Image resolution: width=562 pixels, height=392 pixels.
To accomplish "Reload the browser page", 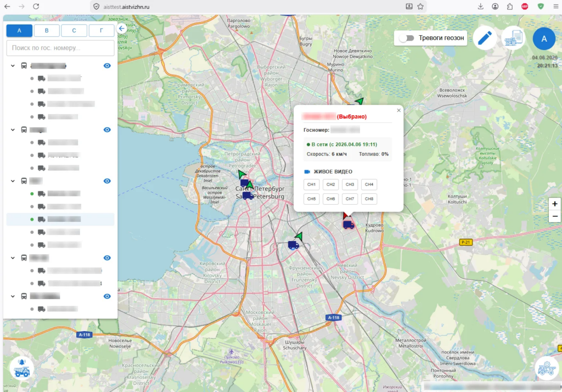I will [x=36, y=7].
